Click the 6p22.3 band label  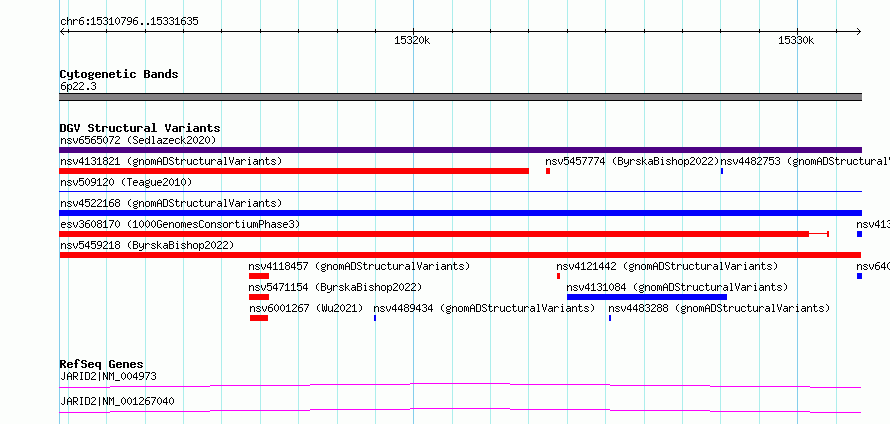click(x=78, y=87)
